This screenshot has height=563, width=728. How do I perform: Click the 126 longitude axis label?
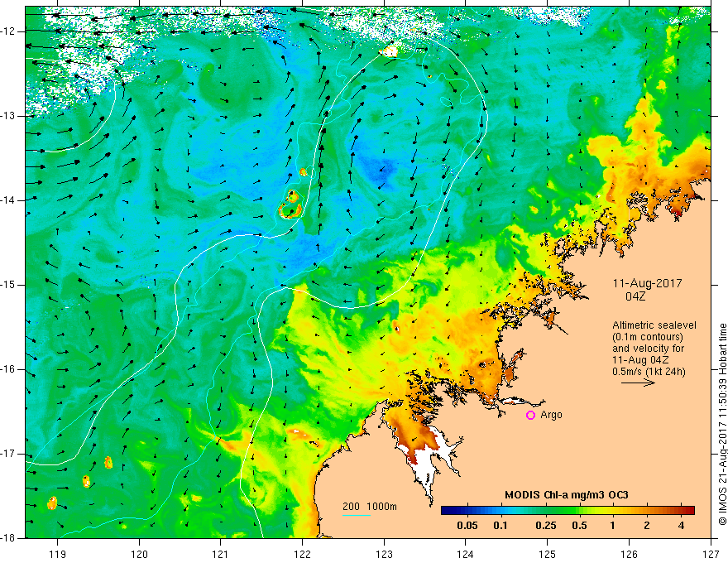pyautogui.click(x=629, y=554)
